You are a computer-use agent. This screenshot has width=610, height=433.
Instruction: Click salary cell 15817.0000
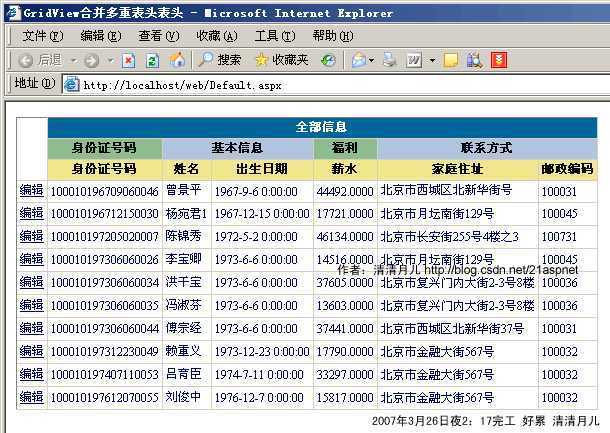click(345, 398)
